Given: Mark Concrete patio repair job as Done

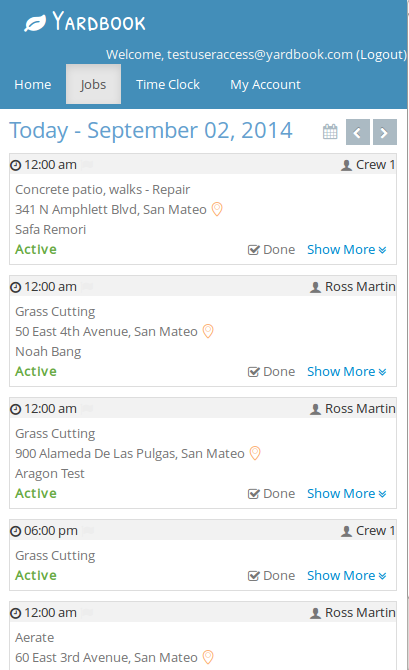Looking at the screenshot, I should coord(271,250).
